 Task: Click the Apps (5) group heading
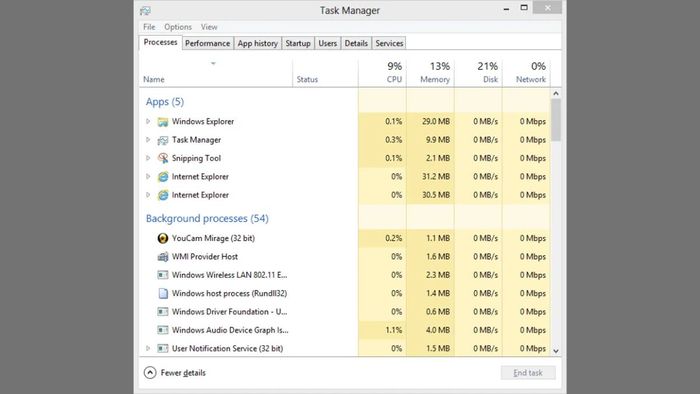[x=165, y=102]
